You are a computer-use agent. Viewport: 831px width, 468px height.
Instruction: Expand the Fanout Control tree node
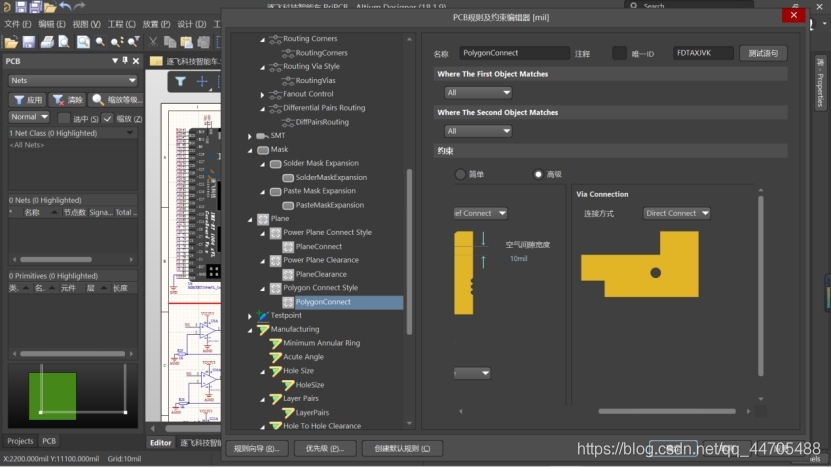[262, 94]
